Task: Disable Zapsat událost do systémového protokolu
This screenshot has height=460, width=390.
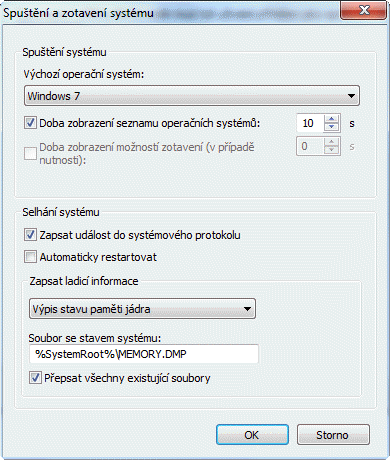Action: point(30,235)
